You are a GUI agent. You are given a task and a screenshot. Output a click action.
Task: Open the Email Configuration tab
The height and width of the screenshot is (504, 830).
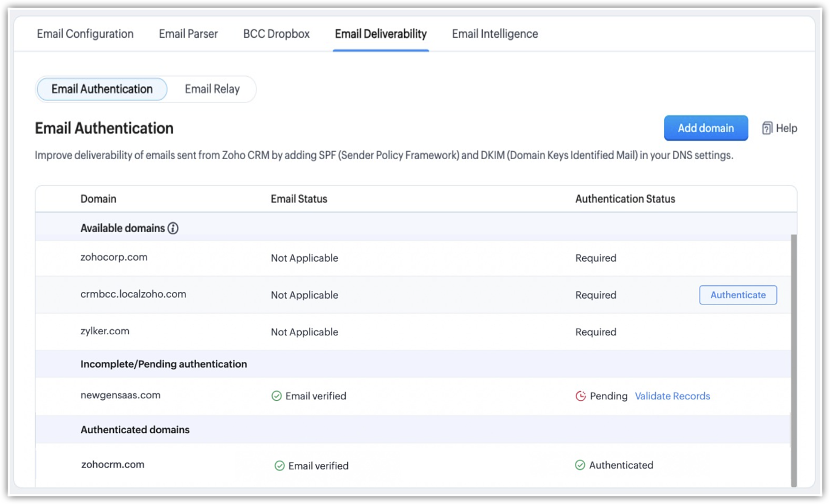[x=85, y=34]
